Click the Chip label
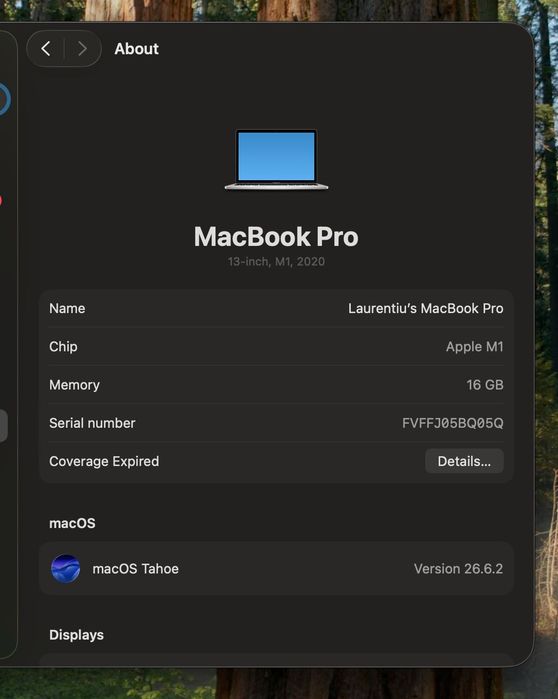Screen dimensions: 558x699 [x=63, y=346]
